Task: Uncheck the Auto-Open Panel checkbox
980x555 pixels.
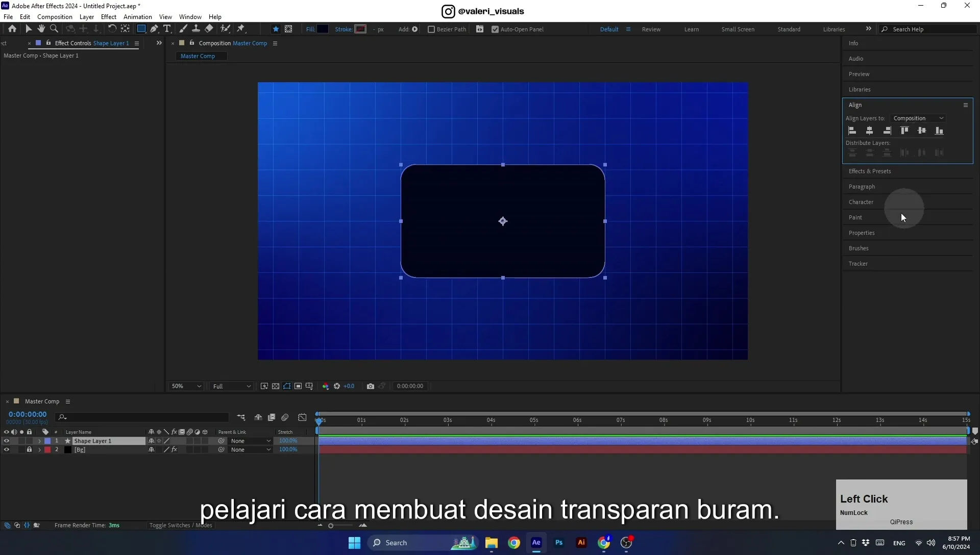Action: click(495, 29)
